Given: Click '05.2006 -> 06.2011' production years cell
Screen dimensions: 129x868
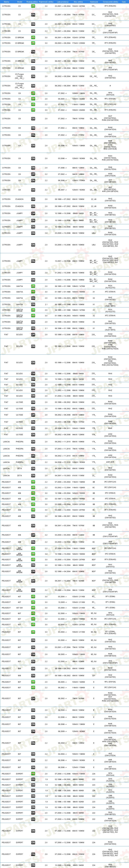Looking at the screenshot, I should click(x=63, y=428).
